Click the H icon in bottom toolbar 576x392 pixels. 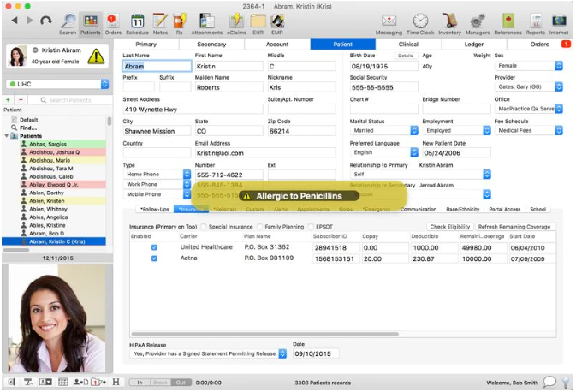[116, 382]
